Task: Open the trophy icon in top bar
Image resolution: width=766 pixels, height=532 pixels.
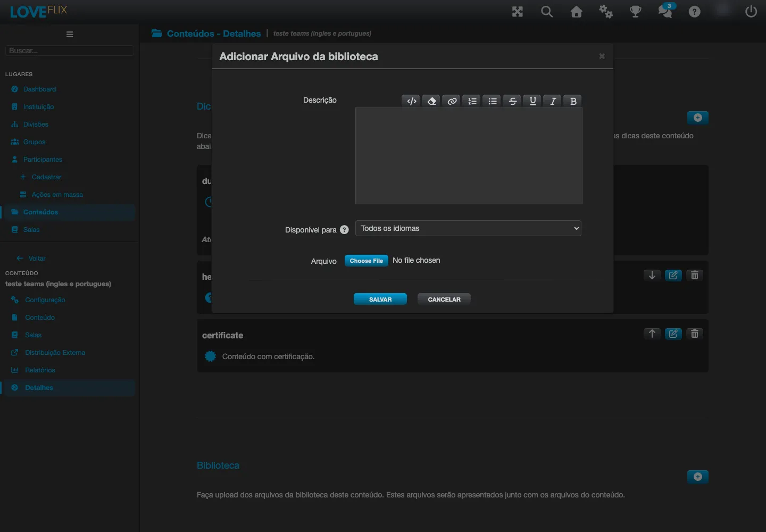Action: (x=636, y=12)
